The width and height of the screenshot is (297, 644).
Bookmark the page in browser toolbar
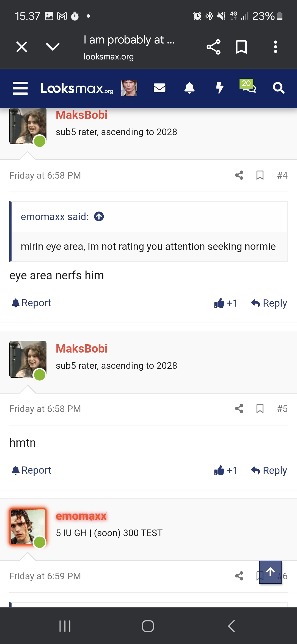pyautogui.click(x=241, y=47)
